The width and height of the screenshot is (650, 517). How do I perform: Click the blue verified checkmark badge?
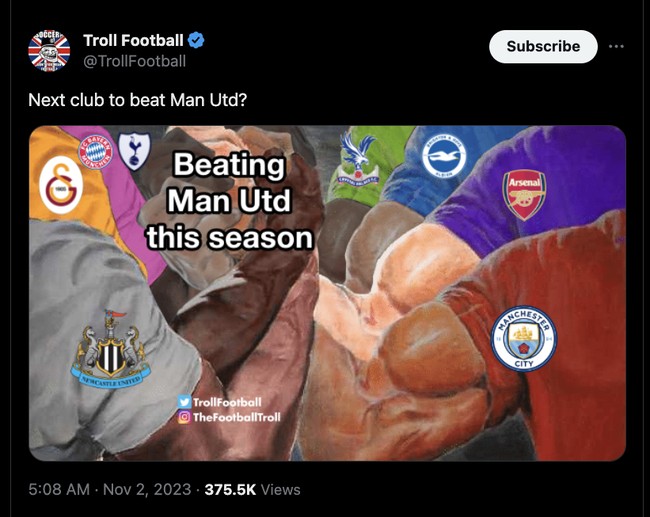(197, 41)
